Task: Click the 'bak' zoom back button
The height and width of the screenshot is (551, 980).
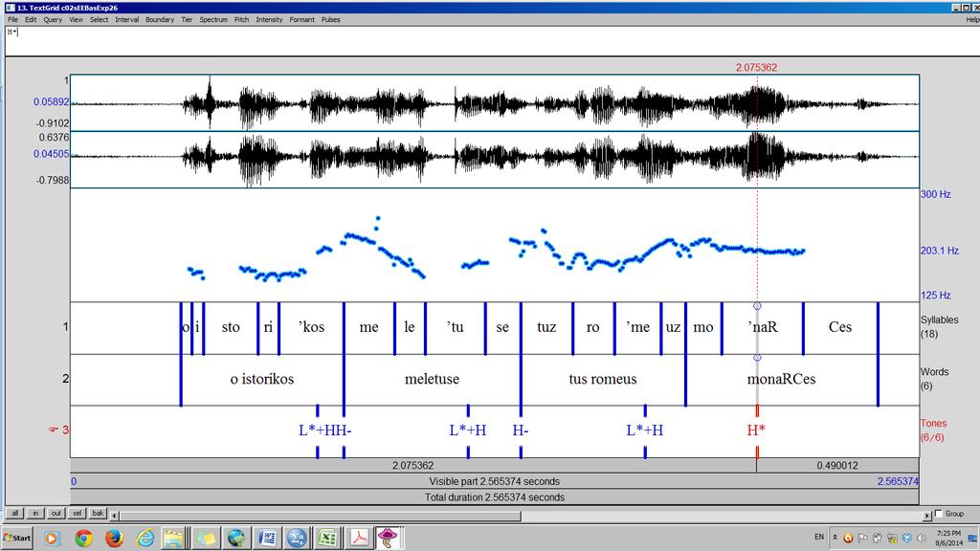Action: coord(99,514)
